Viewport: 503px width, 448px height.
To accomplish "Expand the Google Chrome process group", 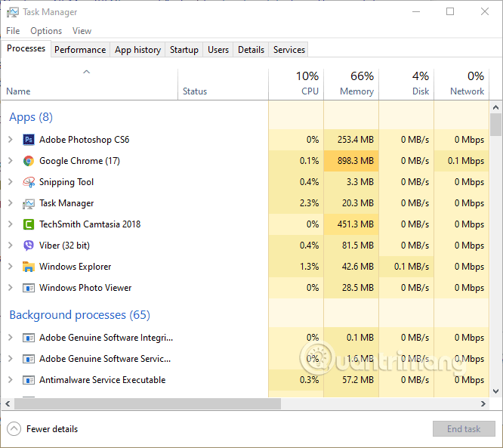I will [10, 161].
